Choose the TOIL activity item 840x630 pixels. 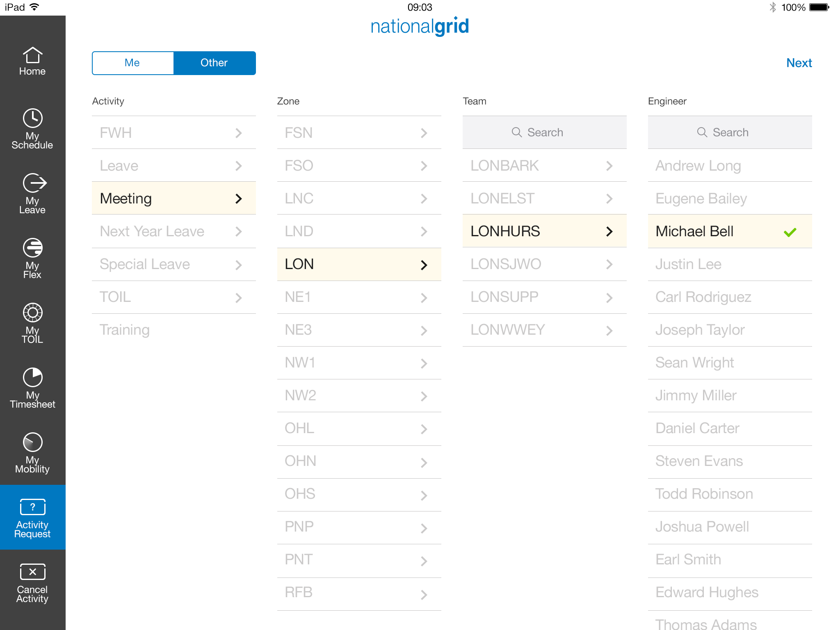pos(173,297)
